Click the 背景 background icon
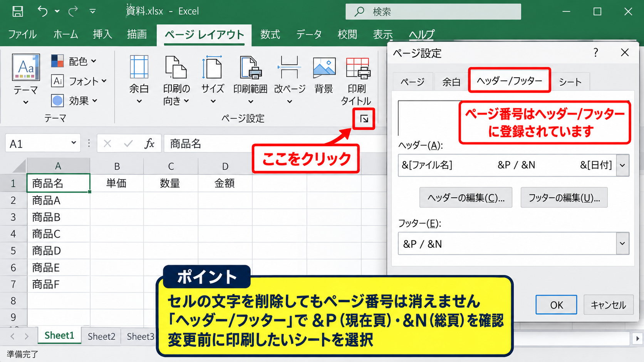 point(324,67)
